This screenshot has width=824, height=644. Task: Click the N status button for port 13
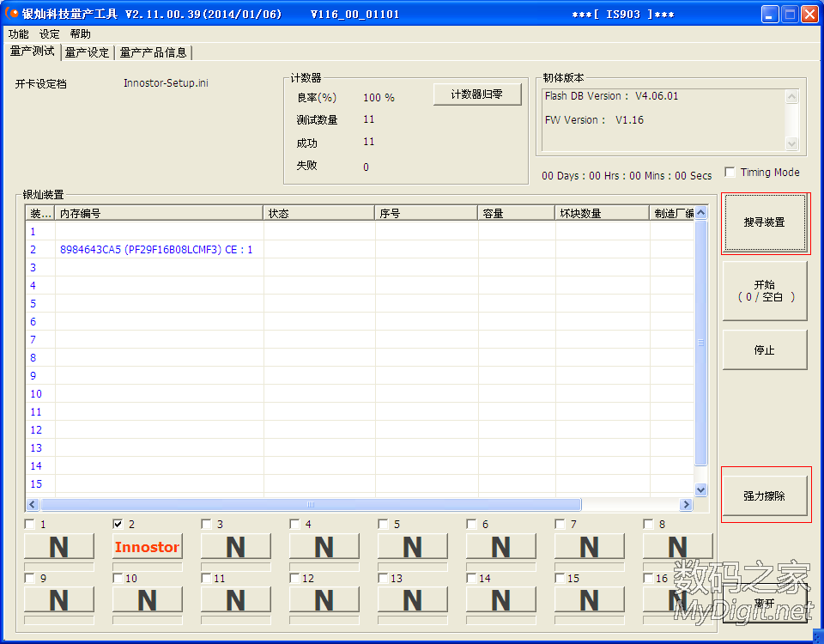tap(413, 600)
